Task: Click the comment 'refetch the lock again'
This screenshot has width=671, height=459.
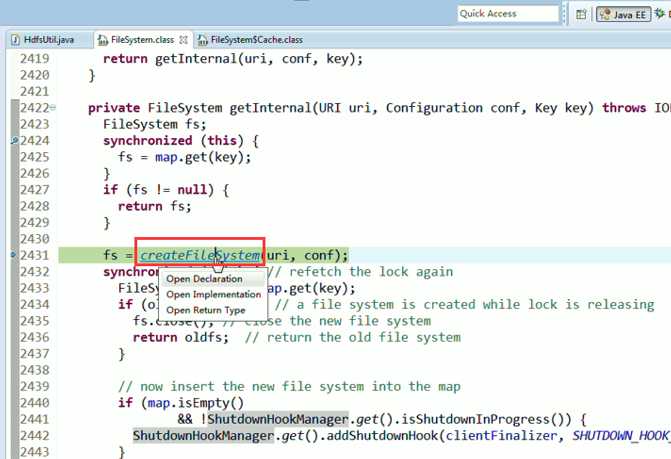Action: pyautogui.click(x=371, y=272)
